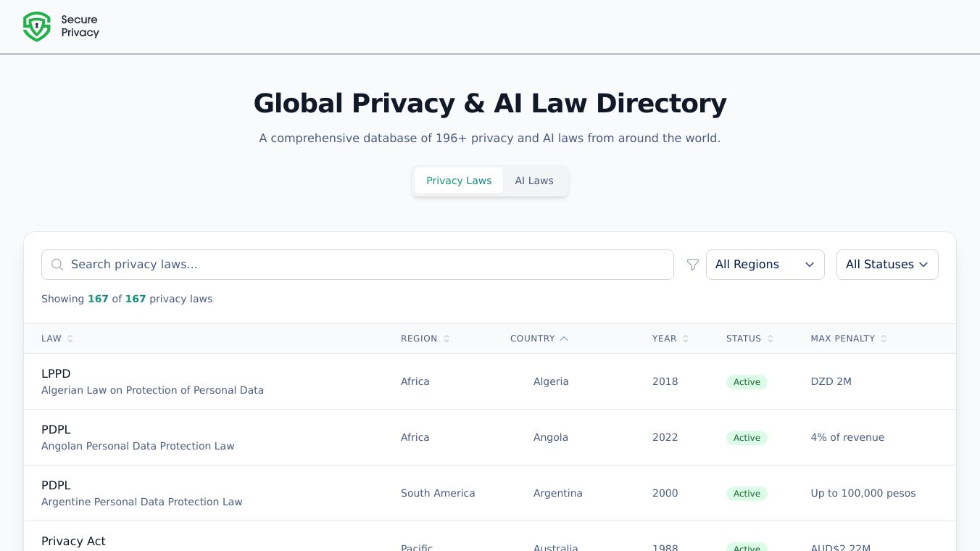The height and width of the screenshot is (551, 980).
Task: Open the Algerian LPPD law entry
Action: point(56,374)
